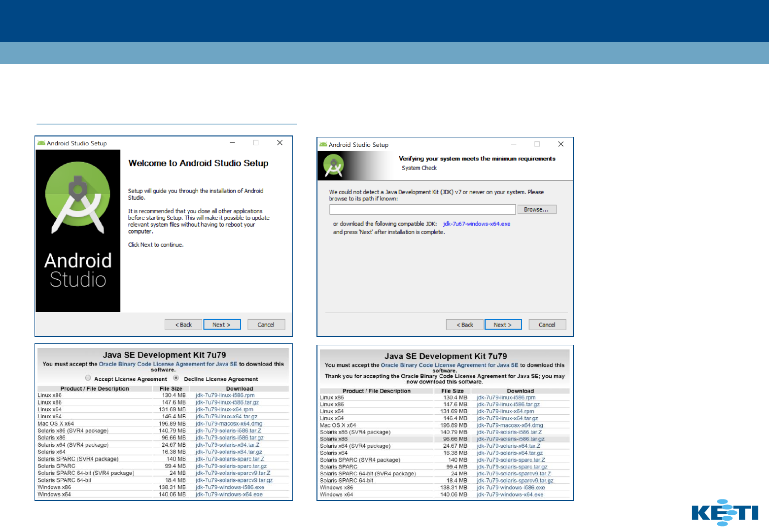Download jdk-7u79-linux-x64.tar.gz from the Accept/Decline table
Screen dimensions: 769x532
tap(226, 416)
